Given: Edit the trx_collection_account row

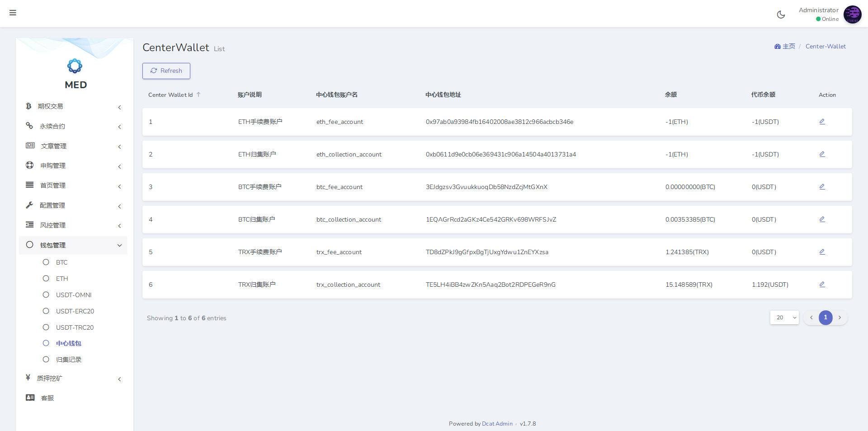Looking at the screenshot, I should [822, 284].
